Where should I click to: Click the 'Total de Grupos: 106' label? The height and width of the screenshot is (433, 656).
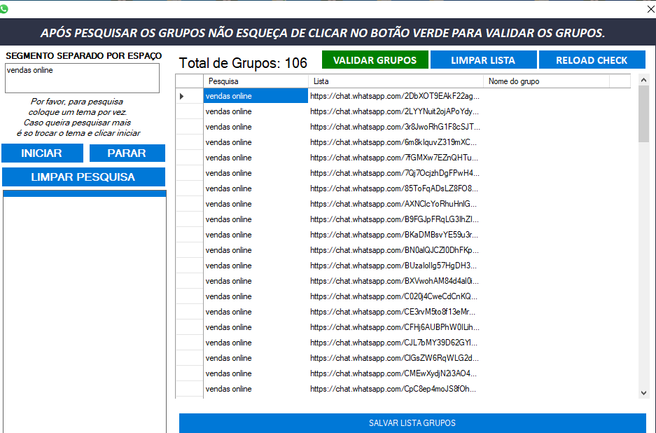[x=243, y=63]
